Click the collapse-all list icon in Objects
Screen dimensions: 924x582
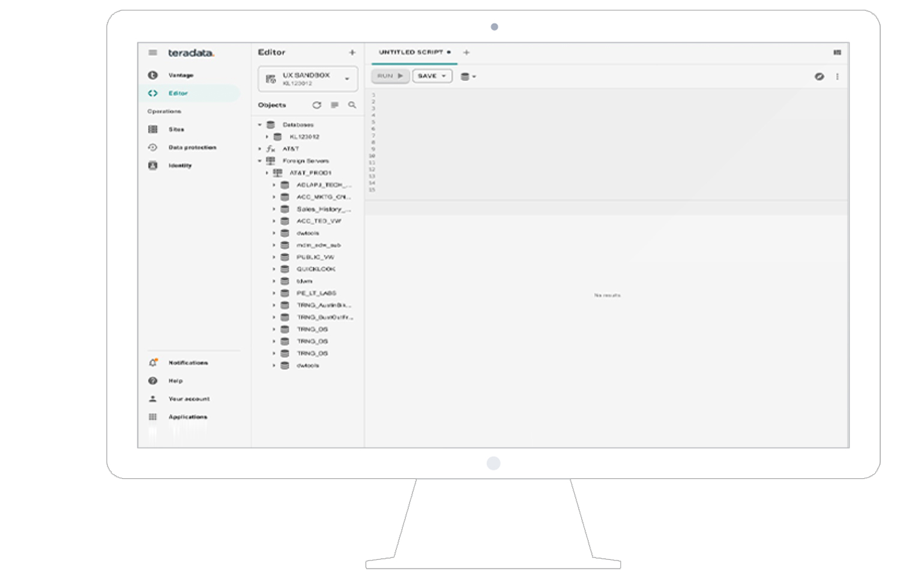334,105
